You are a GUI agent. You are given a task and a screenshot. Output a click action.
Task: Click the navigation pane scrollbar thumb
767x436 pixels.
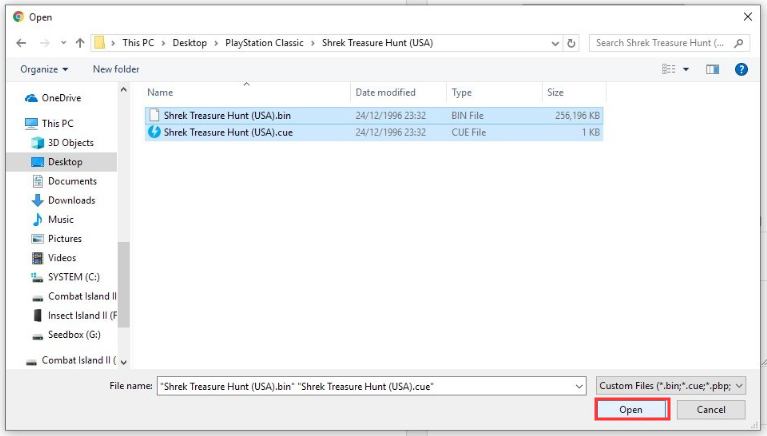click(124, 284)
